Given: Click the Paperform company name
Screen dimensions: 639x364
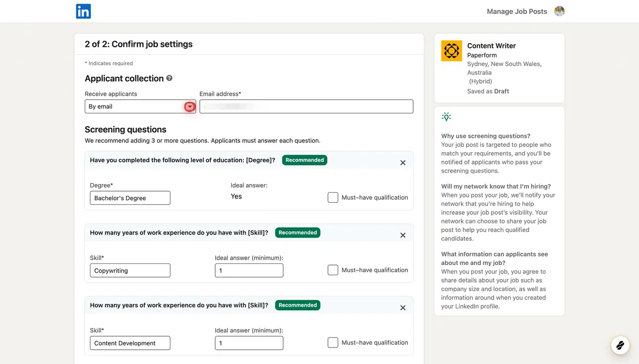Looking at the screenshot, I should [x=482, y=55].
